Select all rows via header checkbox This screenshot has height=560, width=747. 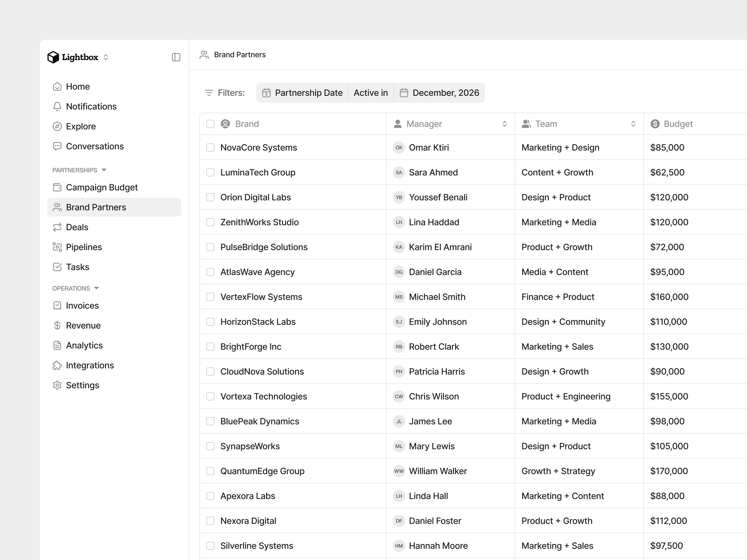tap(210, 124)
